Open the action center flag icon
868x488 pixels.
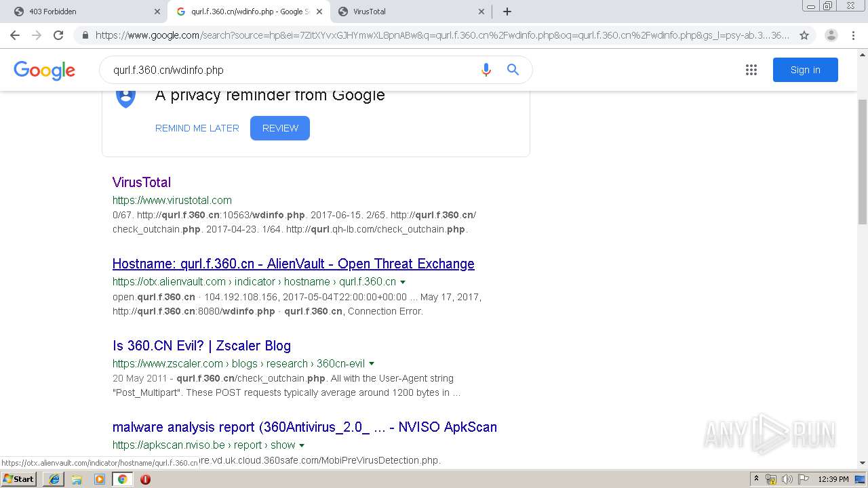coord(804,479)
